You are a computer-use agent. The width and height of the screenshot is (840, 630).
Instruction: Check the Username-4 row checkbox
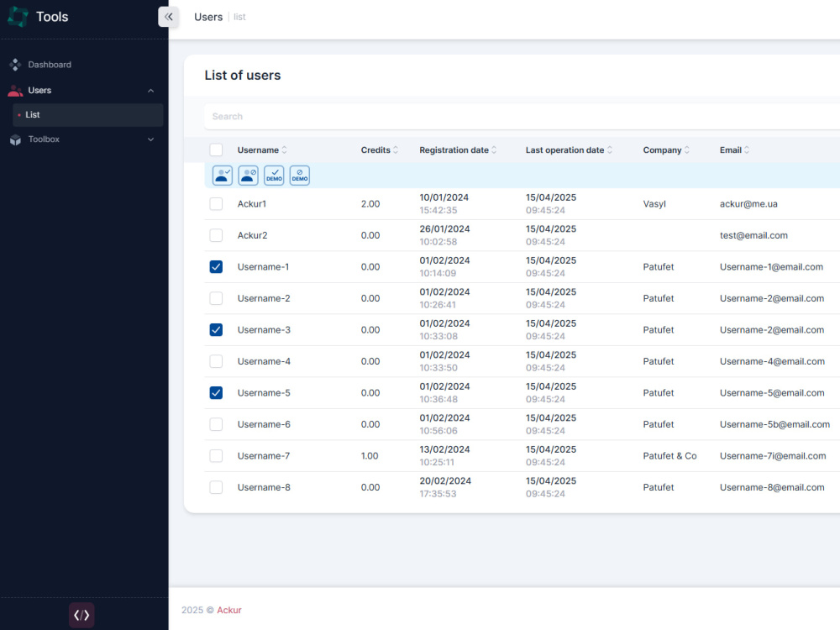point(216,361)
